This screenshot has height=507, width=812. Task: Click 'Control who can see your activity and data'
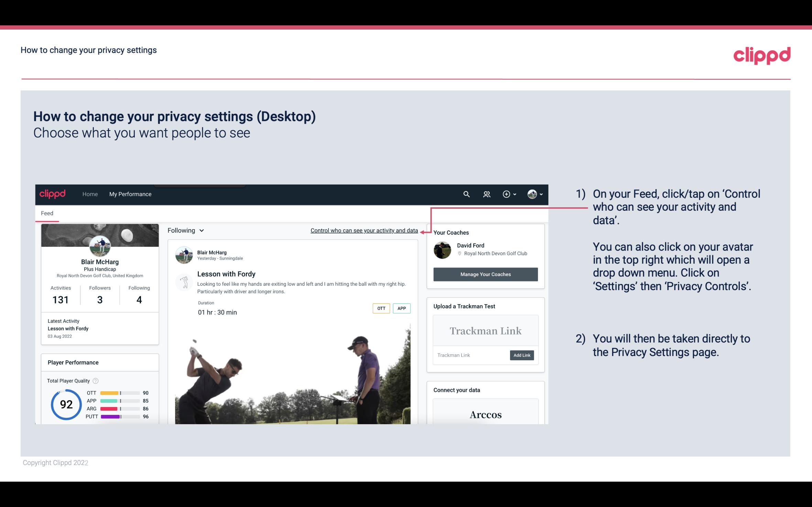pyautogui.click(x=364, y=230)
